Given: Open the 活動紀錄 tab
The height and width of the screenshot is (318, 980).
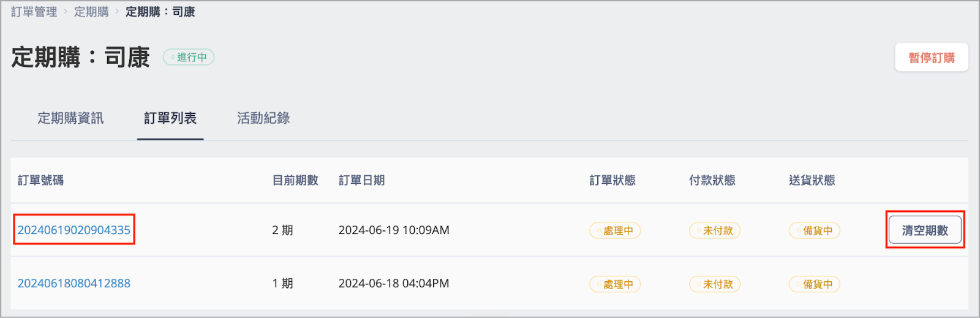Looking at the screenshot, I should (x=263, y=118).
